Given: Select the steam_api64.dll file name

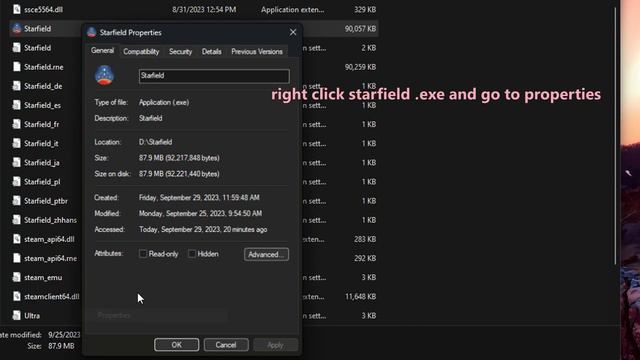Looking at the screenshot, I should [x=49, y=239].
